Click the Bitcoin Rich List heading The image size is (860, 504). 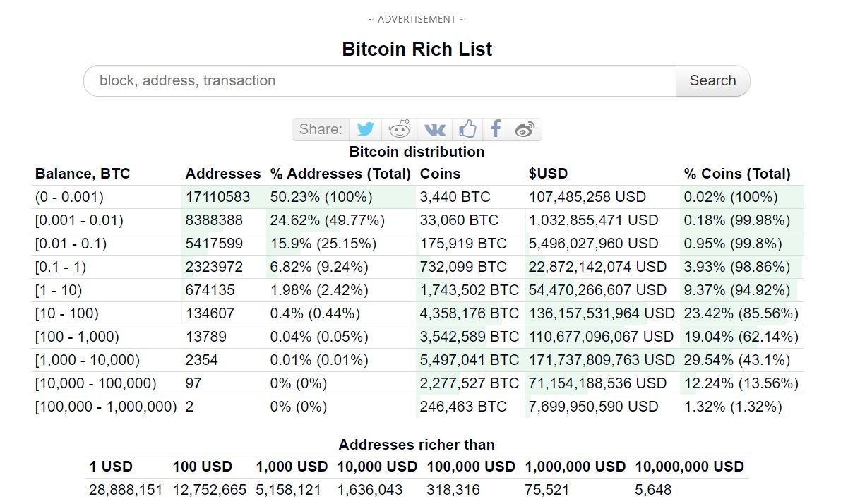417,49
